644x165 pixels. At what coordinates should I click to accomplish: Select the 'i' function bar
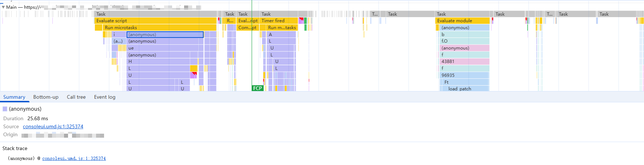point(119,35)
